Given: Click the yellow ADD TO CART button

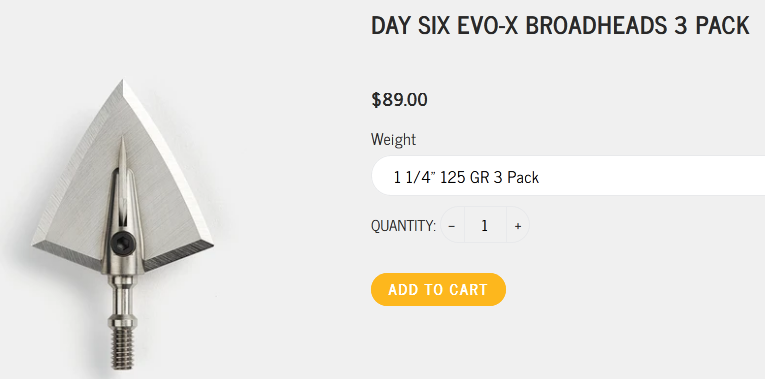Looking at the screenshot, I should tap(438, 290).
